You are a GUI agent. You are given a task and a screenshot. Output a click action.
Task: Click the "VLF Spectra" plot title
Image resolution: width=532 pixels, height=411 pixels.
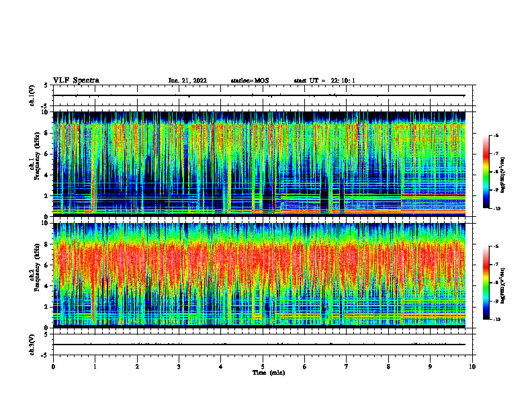point(76,81)
